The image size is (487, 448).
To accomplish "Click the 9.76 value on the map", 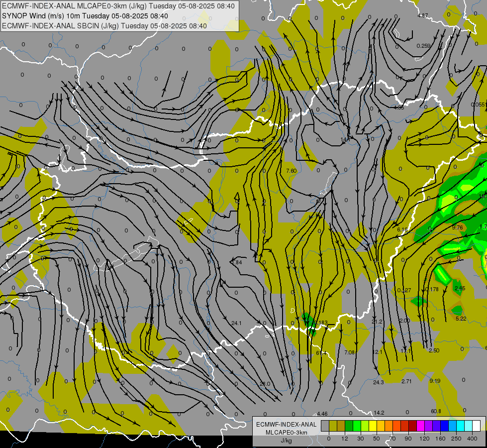I will [458, 227].
